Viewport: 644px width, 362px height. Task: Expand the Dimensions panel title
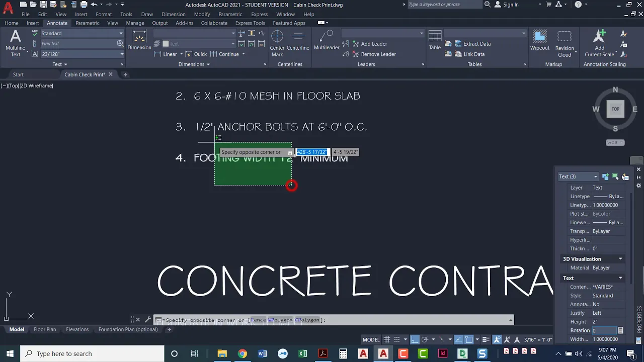194,64
